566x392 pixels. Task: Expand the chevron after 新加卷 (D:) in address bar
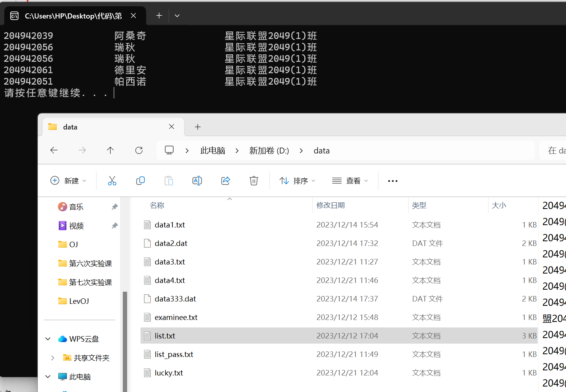(301, 151)
